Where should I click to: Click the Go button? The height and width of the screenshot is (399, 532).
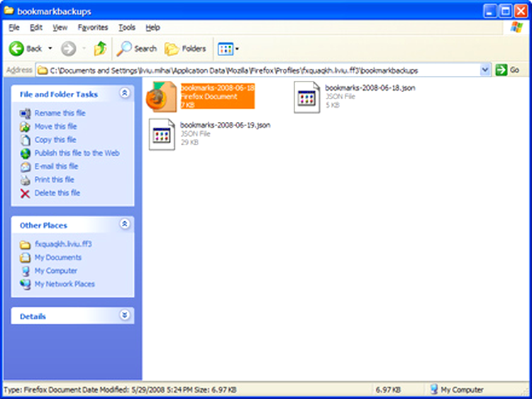click(x=508, y=70)
